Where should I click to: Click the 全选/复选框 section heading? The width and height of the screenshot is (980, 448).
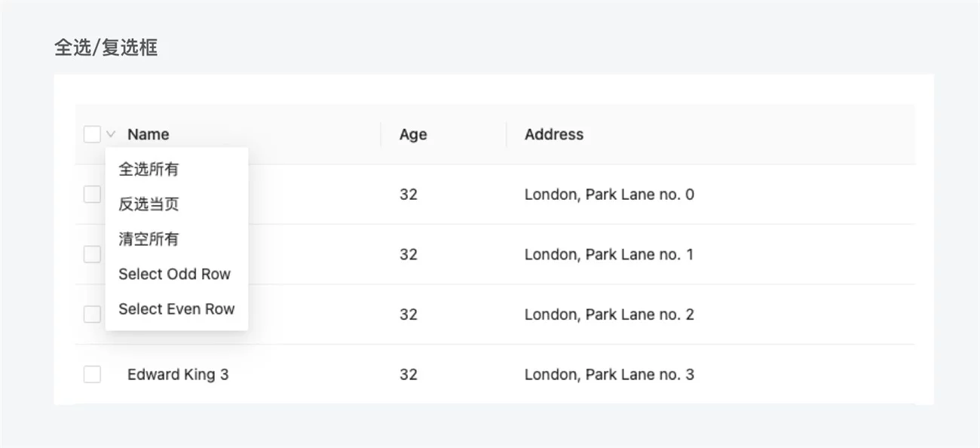106,48
